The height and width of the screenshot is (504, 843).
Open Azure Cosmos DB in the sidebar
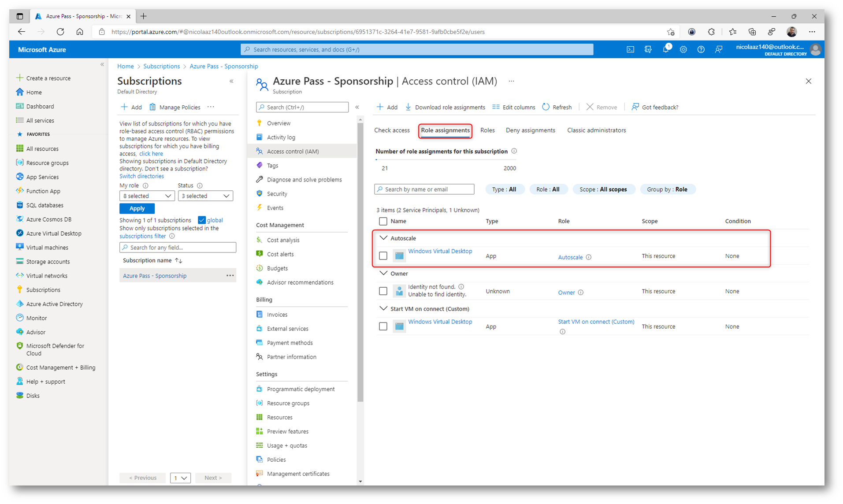48,219
